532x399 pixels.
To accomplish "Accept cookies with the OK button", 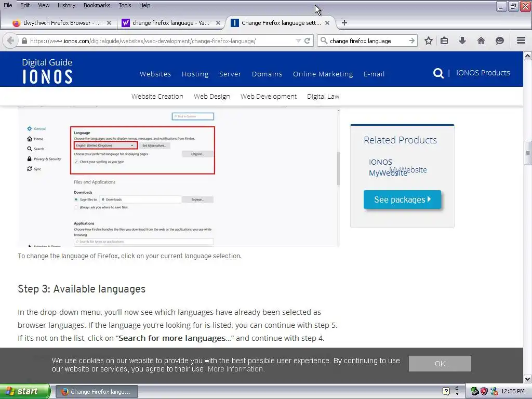I will click(440, 364).
